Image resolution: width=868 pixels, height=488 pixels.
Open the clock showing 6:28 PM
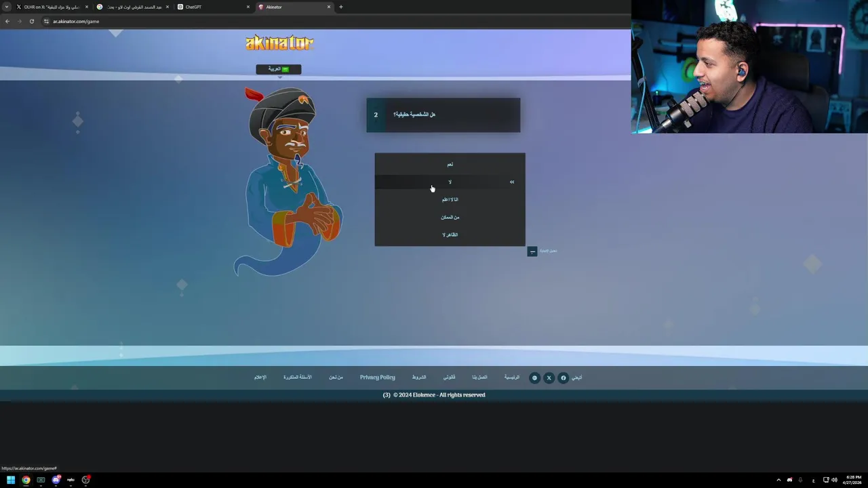(x=853, y=480)
